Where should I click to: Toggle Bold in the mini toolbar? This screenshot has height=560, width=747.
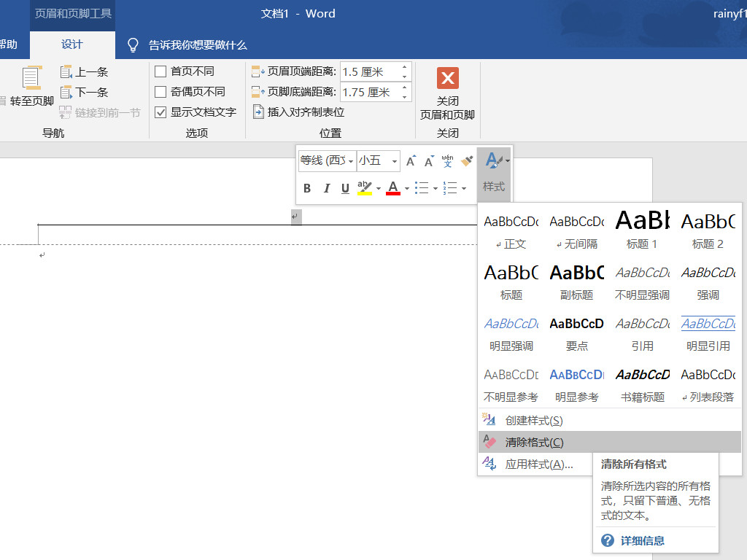click(x=307, y=188)
